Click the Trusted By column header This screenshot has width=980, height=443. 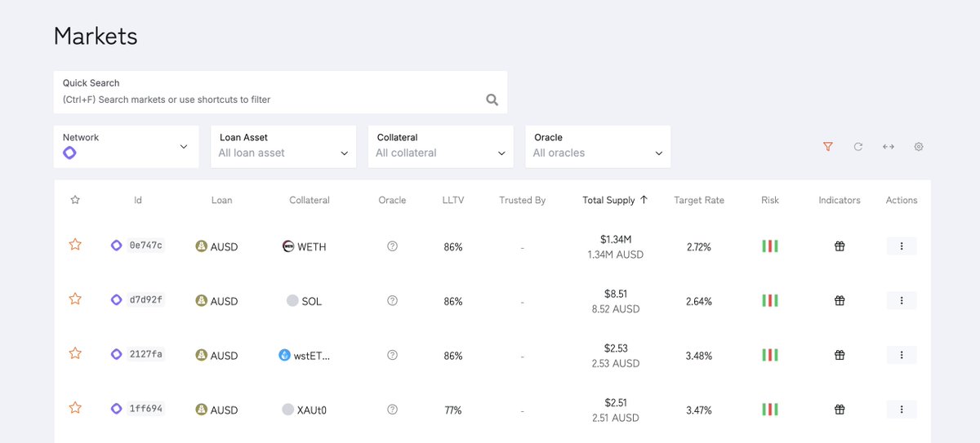pos(523,200)
